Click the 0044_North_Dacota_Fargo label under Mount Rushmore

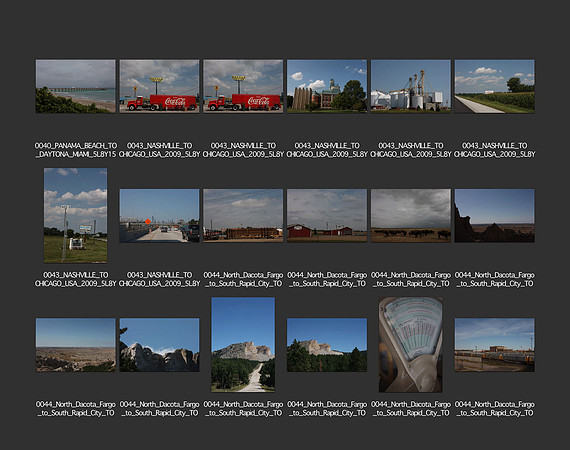[159, 409]
